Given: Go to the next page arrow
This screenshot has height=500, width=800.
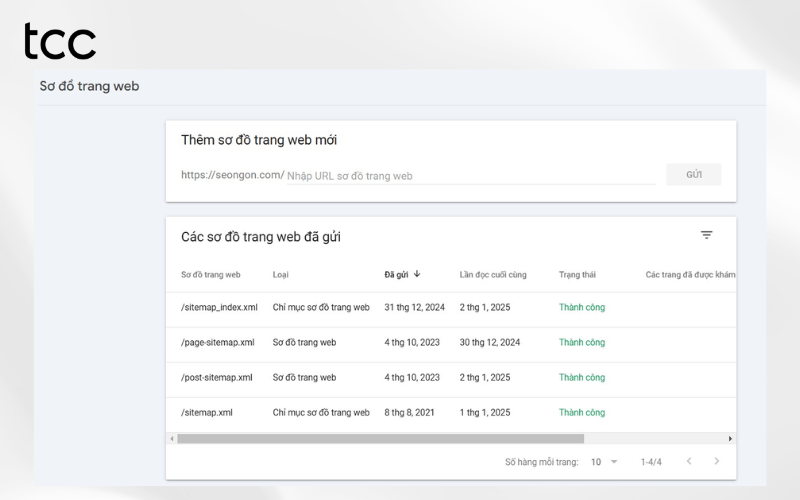Looking at the screenshot, I should (x=716, y=461).
